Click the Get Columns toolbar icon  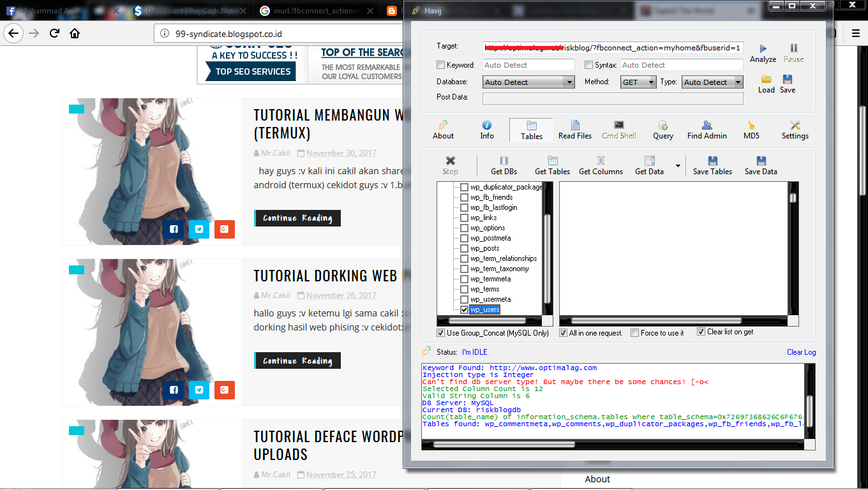coord(601,161)
